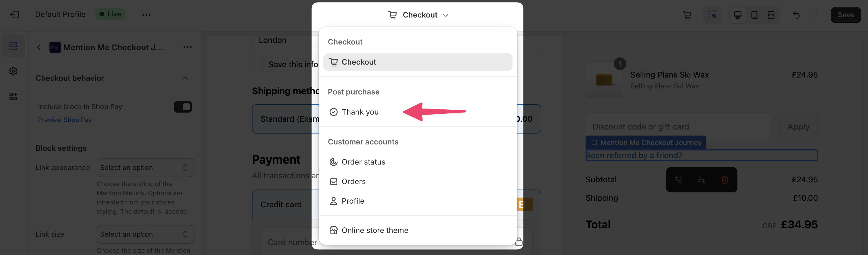Switch to mobile viewport preview
Image resolution: width=868 pixels, height=255 pixels.
coord(754,15)
